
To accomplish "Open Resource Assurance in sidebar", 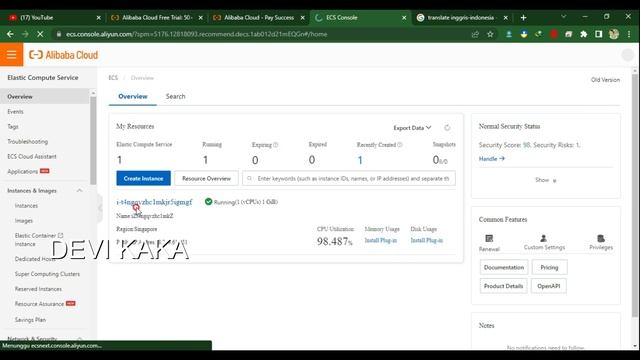I will pyautogui.click(x=39, y=304).
